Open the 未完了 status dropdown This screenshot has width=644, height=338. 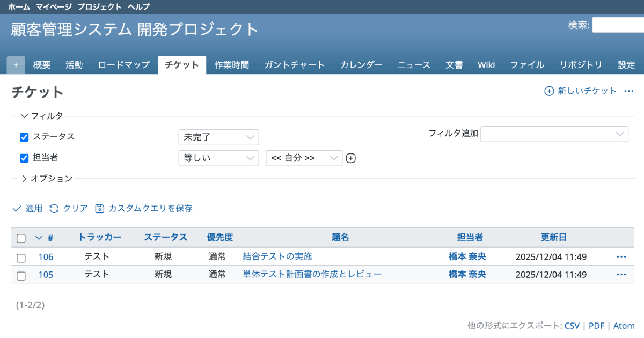[x=218, y=137]
